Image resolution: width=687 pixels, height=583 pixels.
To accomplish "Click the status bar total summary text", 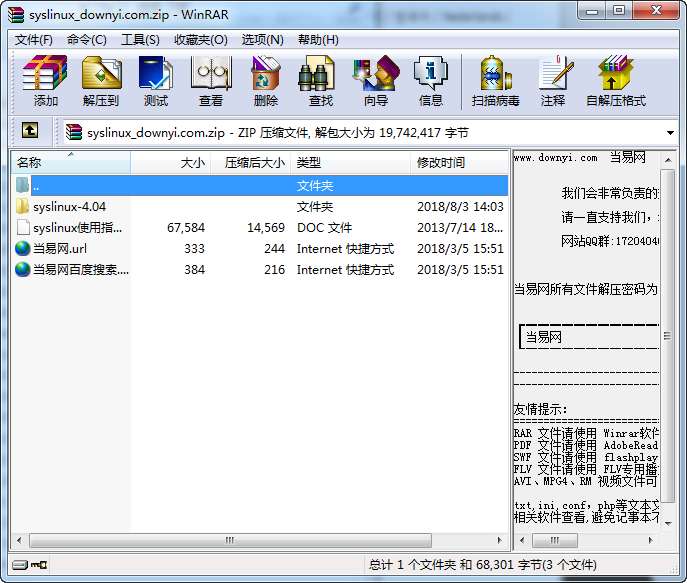I will point(482,565).
